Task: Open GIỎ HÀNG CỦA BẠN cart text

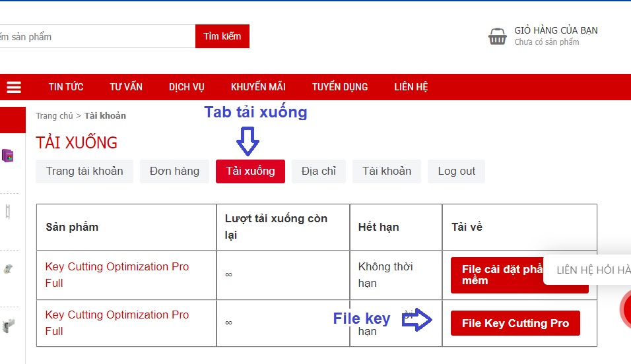Action: click(556, 30)
